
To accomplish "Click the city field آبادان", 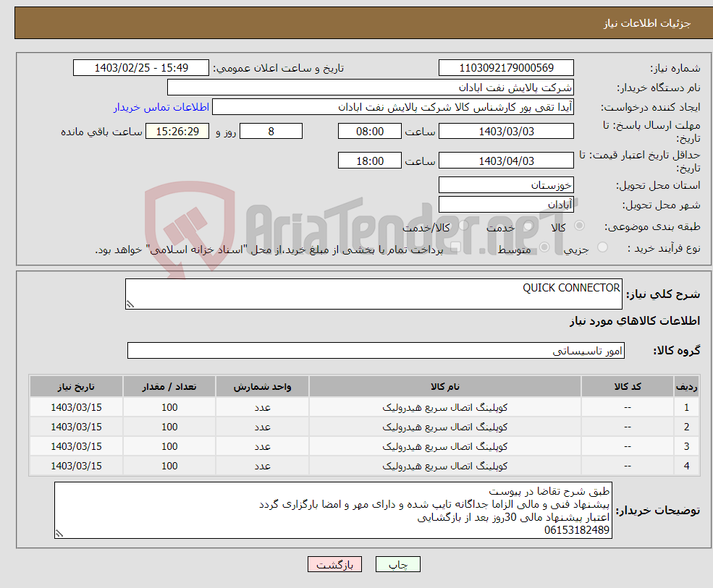I will tap(506, 205).
